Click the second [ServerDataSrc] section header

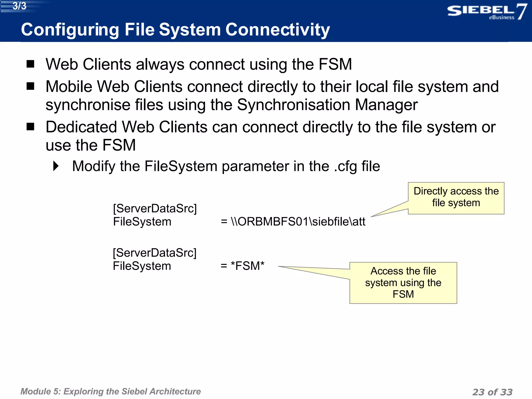click(x=155, y=253)
